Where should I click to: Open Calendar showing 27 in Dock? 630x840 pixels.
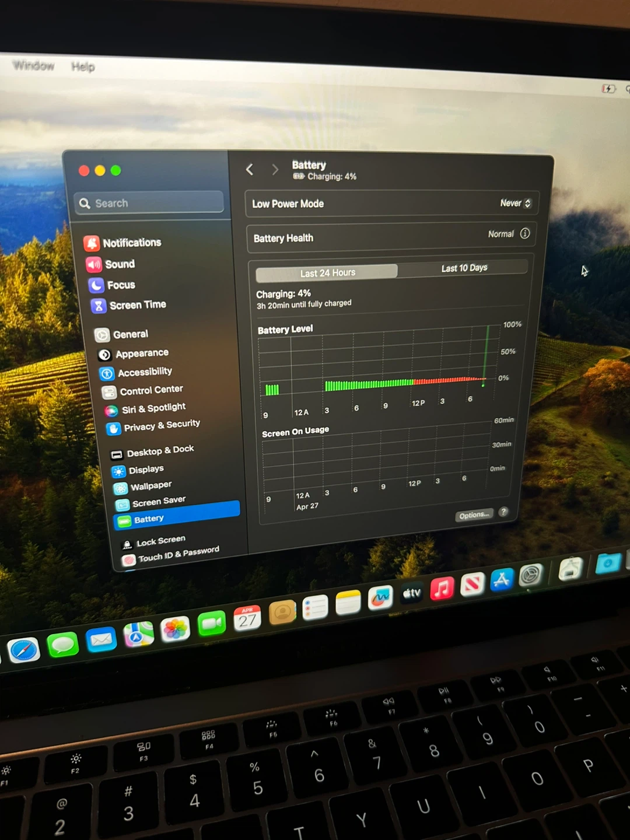click(x=247, y=619)
